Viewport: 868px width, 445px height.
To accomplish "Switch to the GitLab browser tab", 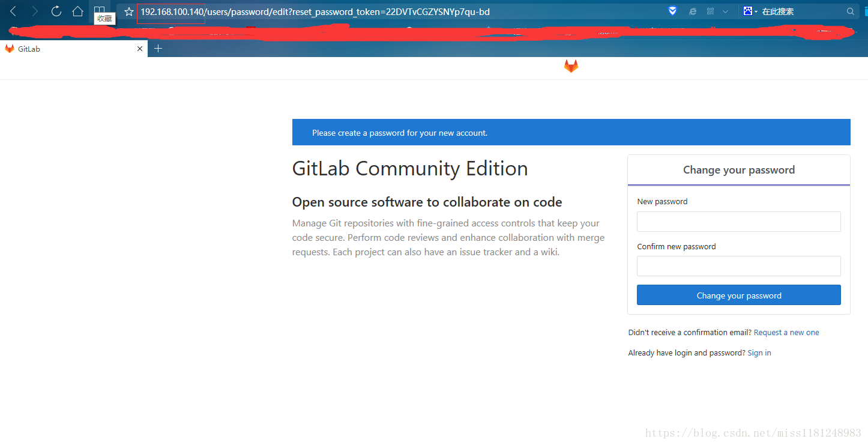I will (x=74, y=49).
